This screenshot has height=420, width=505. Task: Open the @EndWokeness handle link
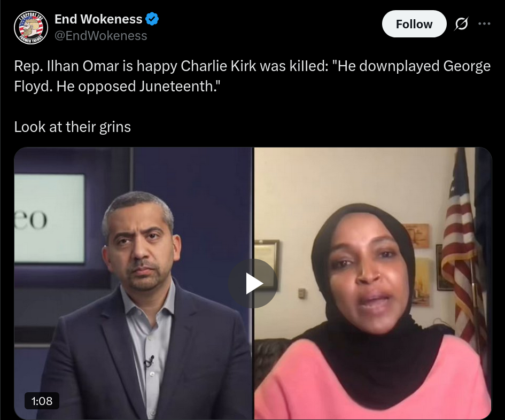(101, 36)
